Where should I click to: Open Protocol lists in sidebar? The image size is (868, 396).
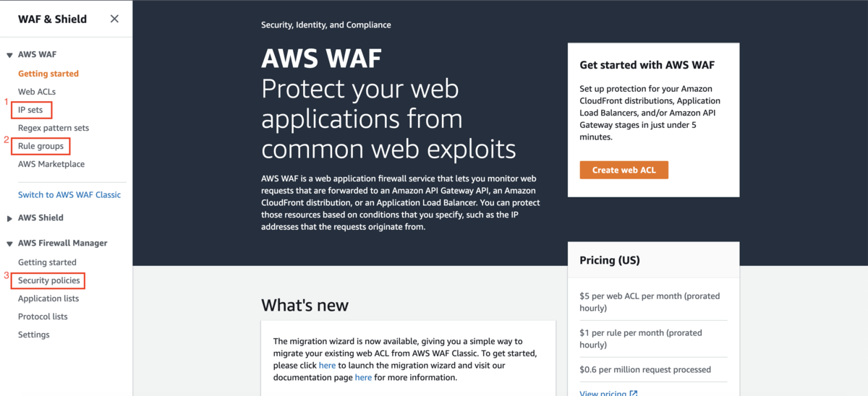(43, 317)
